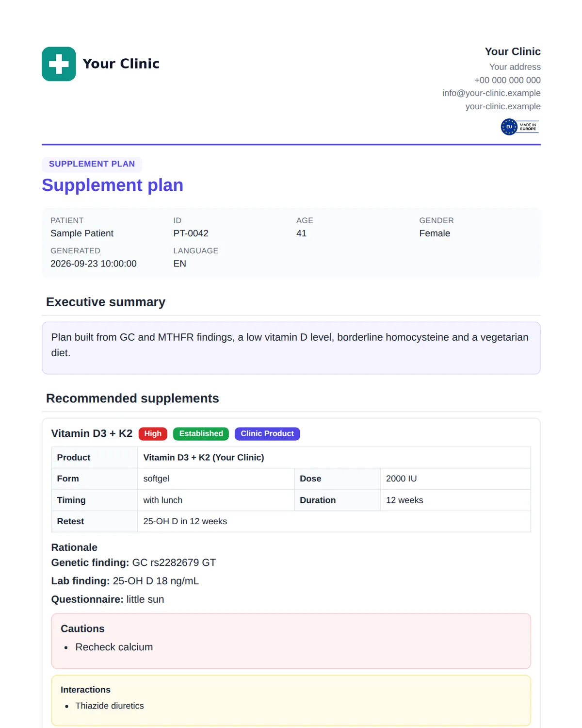
Task: Click the Made in Europe EU badge
Action: click(520, 127)
